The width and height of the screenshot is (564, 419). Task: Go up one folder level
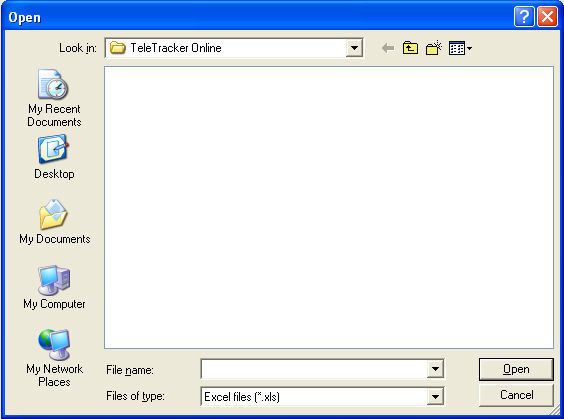[410, 48]
